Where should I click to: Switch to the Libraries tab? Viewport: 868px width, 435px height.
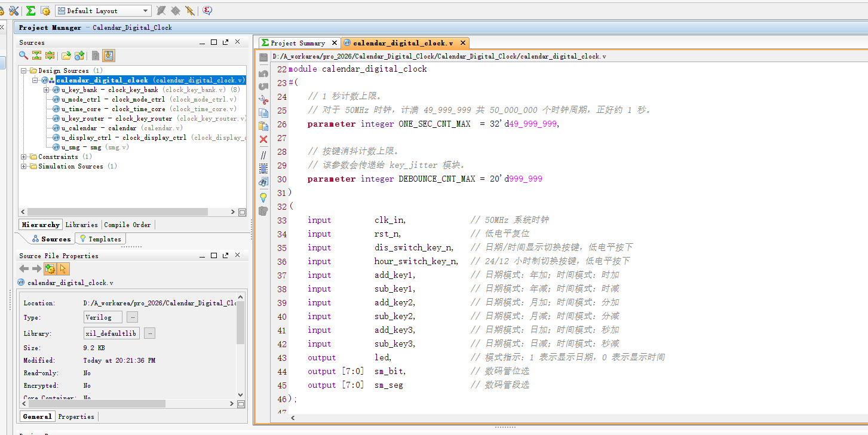(81, 225)
